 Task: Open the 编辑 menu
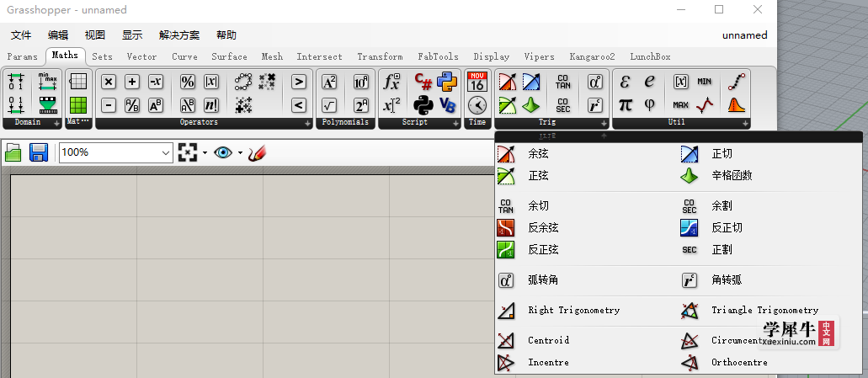(58, 35)
